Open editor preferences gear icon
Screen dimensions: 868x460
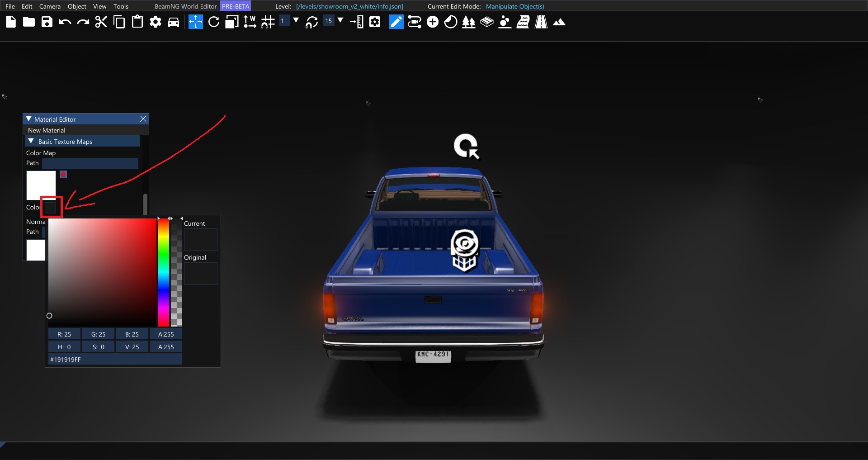156,22
